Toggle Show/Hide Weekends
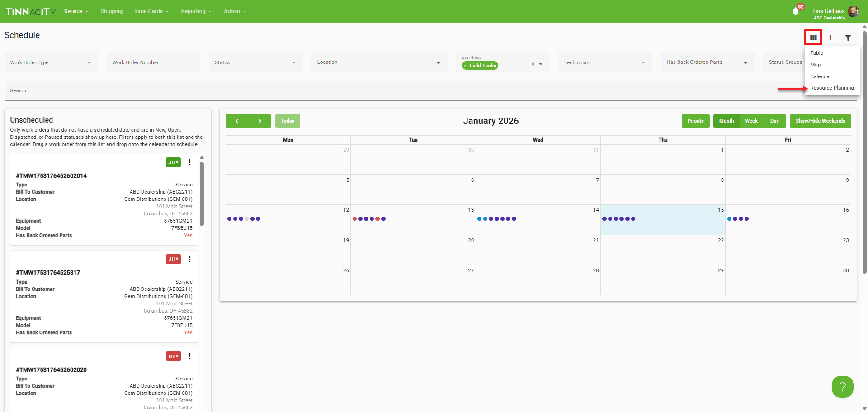The image size is (868, 412). coord(820,121)
